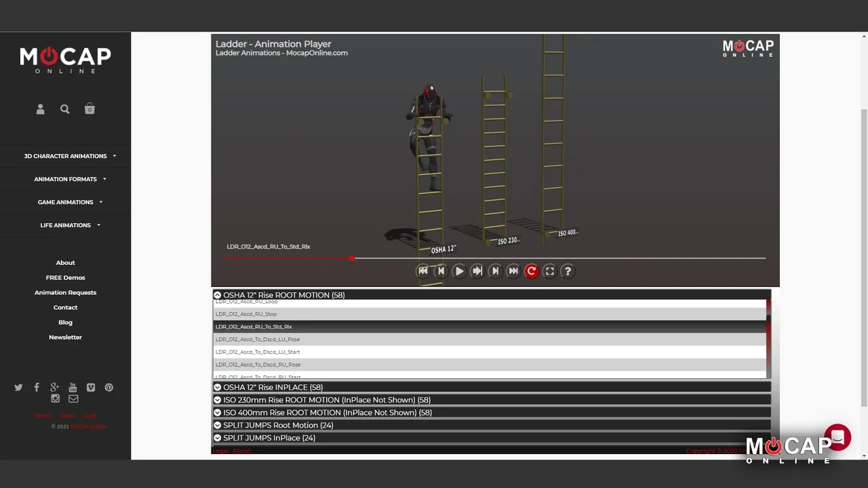
Task: Open the user account icon
Action: pos(40,109)
